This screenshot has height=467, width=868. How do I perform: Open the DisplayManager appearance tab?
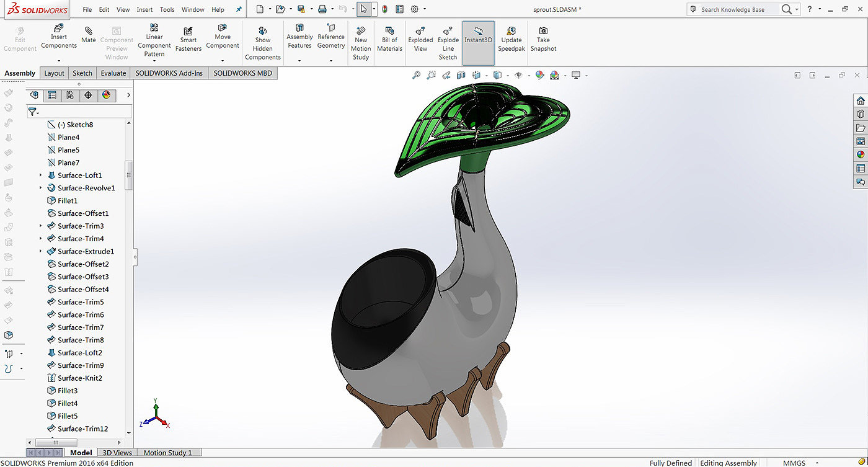pyautogui.click(x=106, y=95)
